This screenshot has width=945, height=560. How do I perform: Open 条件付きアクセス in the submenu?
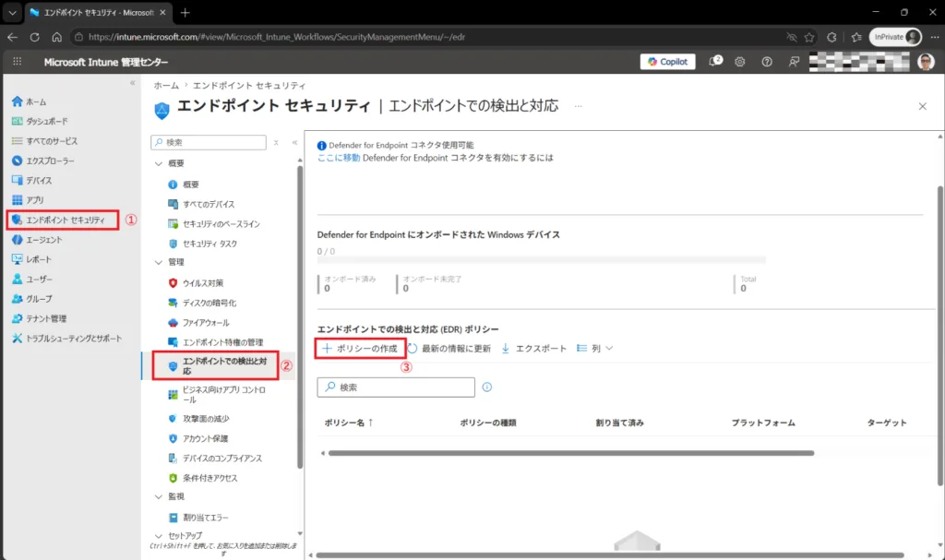pos(202,477)
